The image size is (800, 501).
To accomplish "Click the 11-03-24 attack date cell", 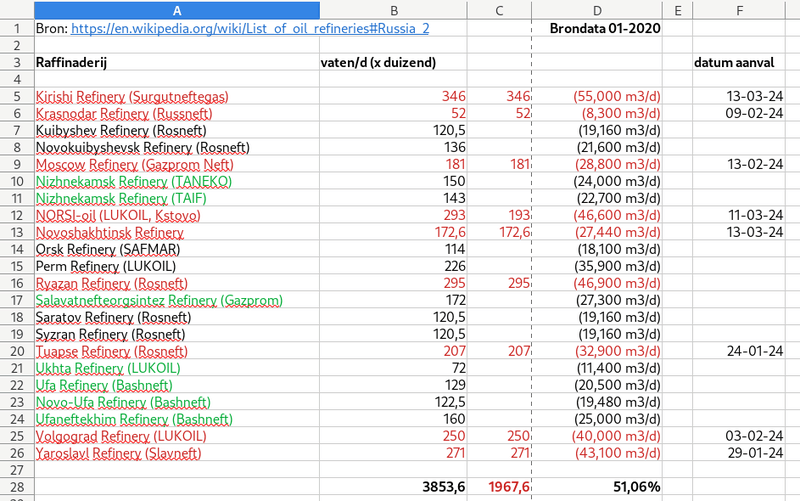I will pos(739,215).
